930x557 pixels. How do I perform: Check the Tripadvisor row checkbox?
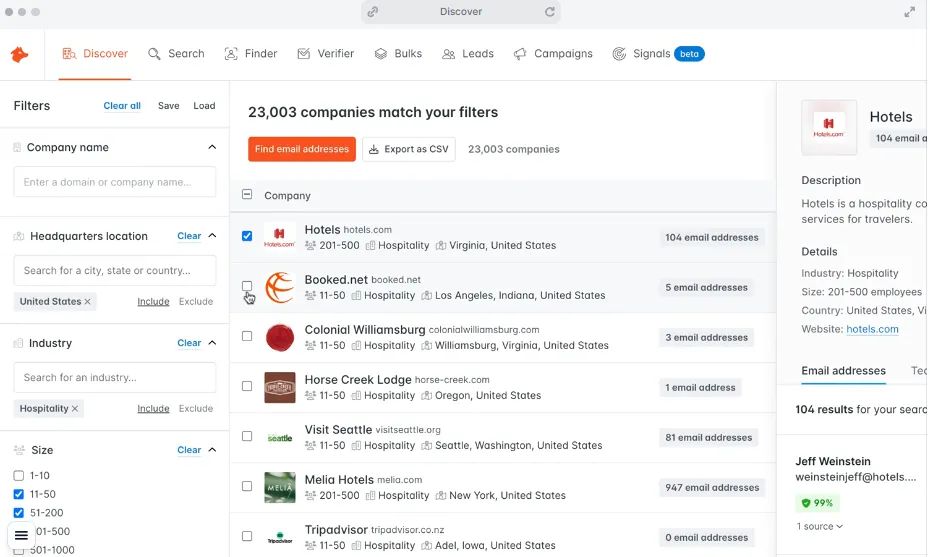click(247, 536)
